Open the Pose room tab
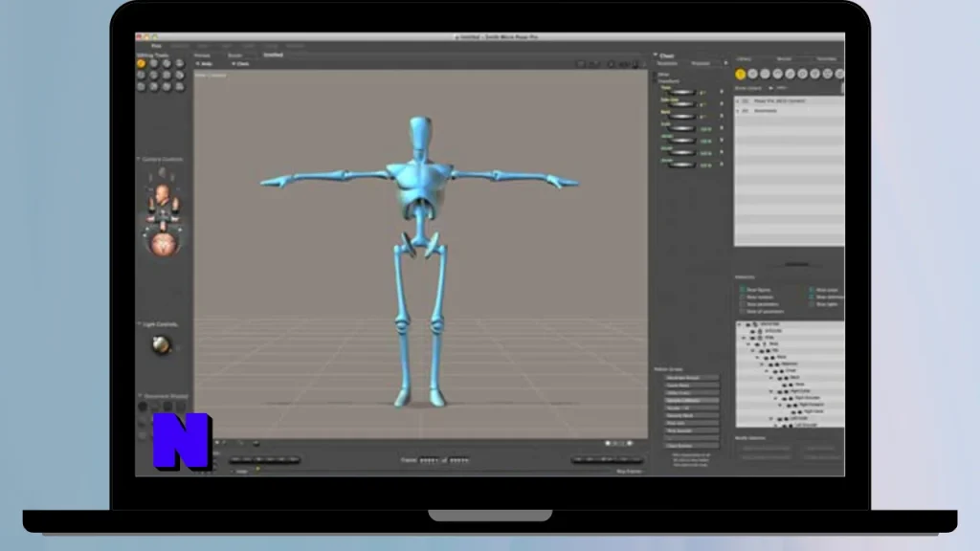 (x=156, y=46)
